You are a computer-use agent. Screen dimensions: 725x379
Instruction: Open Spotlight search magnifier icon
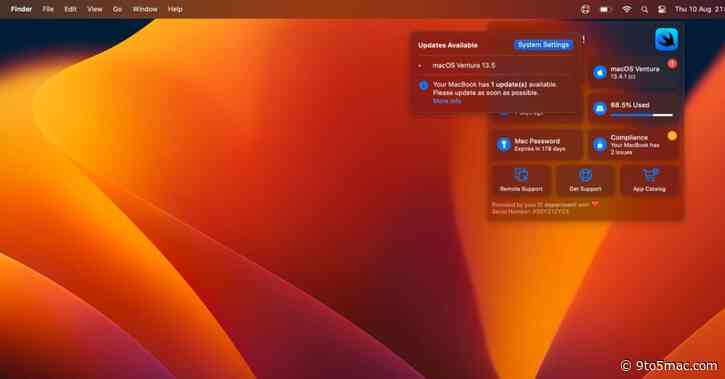point(645,9)
